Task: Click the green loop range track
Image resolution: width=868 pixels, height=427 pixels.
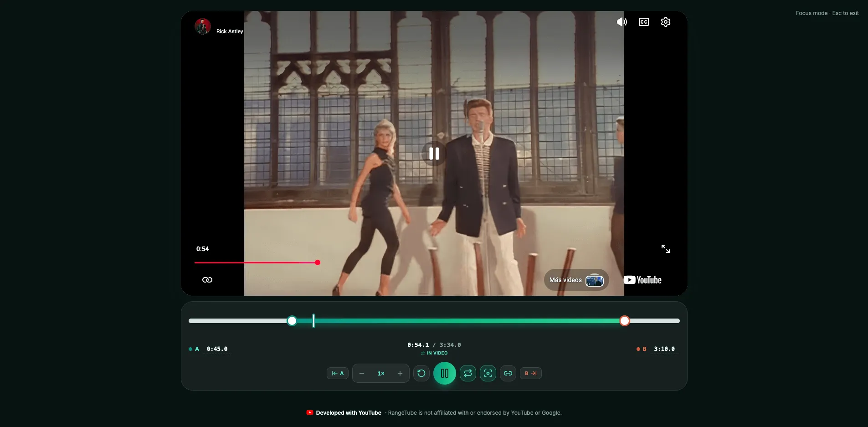Action: coord(458,321)
